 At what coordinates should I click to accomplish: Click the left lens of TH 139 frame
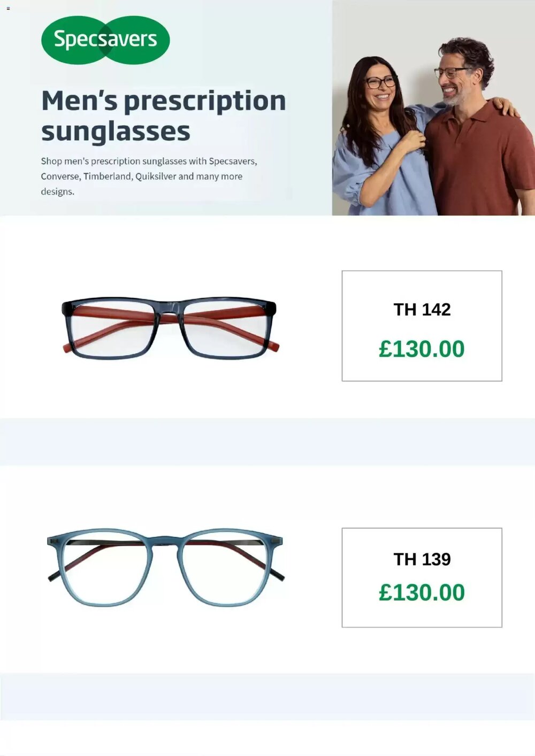click(105, 568)
